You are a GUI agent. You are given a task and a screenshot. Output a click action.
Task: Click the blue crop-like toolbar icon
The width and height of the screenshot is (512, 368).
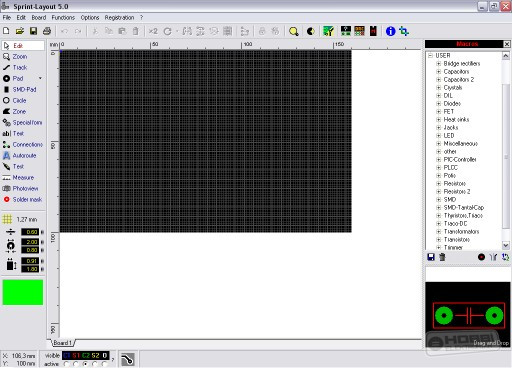(x=404, y=31)
